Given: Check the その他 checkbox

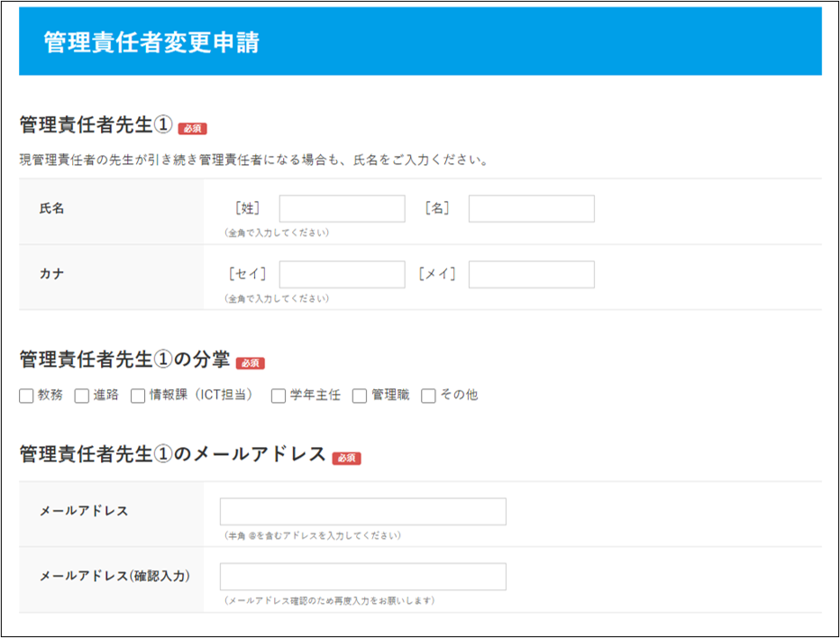Looking at the screenshot, I should [x=429, y=396].
